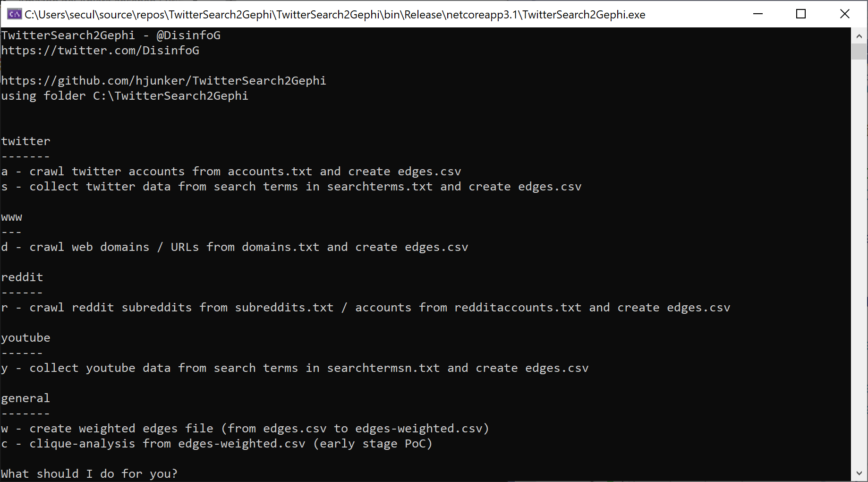868x482 pixels.
Task: Click the window title bar path text
Action: pyautogui.click(x=335, y=15)
